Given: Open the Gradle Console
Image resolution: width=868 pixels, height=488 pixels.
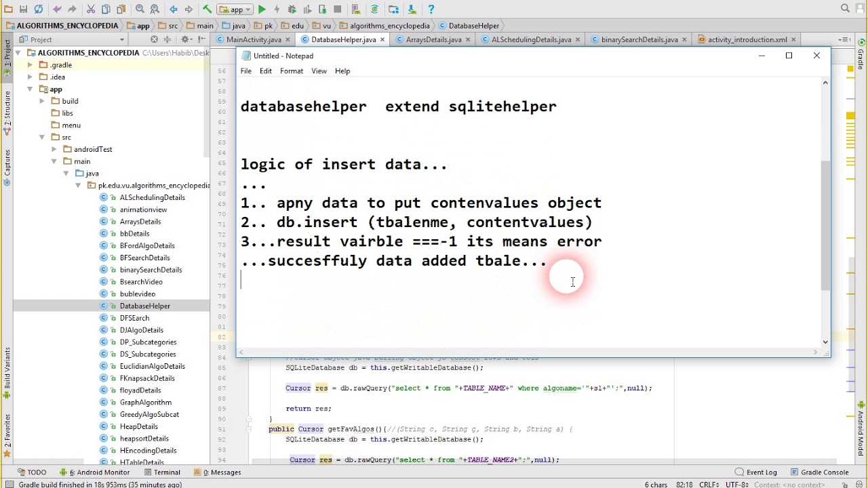Looking at the screenshot, I should (x=819, y=472).
